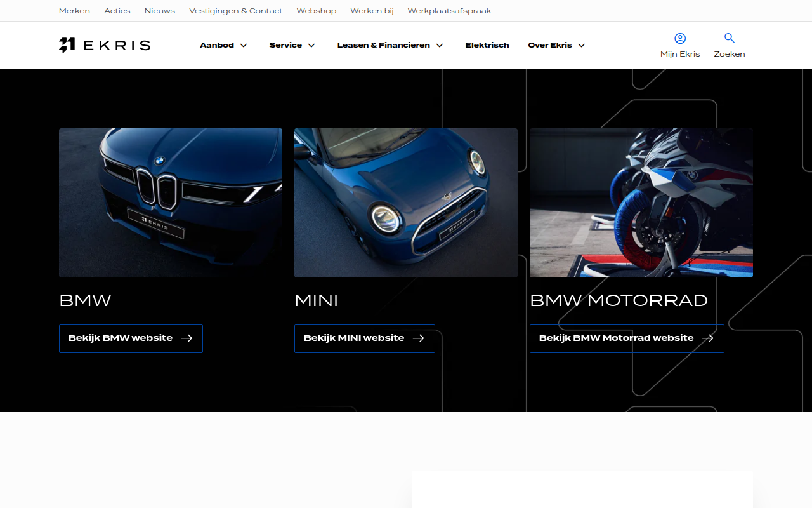Open the Acties link

117,11
